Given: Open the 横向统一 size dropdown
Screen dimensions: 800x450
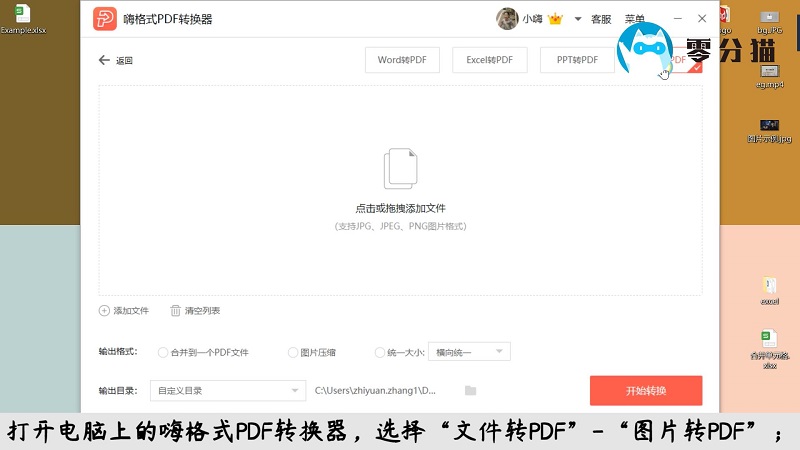Looking at the screenshot, I should [469, 352].
